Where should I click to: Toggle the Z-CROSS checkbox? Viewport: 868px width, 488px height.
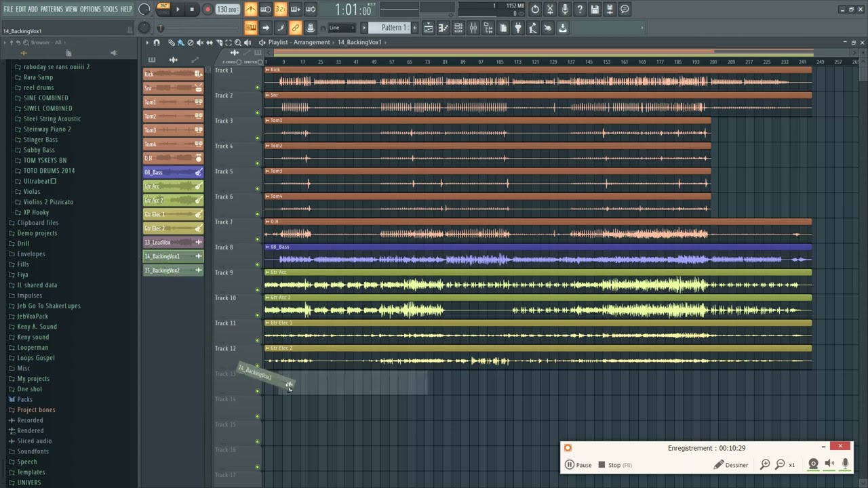pos(239,62)
